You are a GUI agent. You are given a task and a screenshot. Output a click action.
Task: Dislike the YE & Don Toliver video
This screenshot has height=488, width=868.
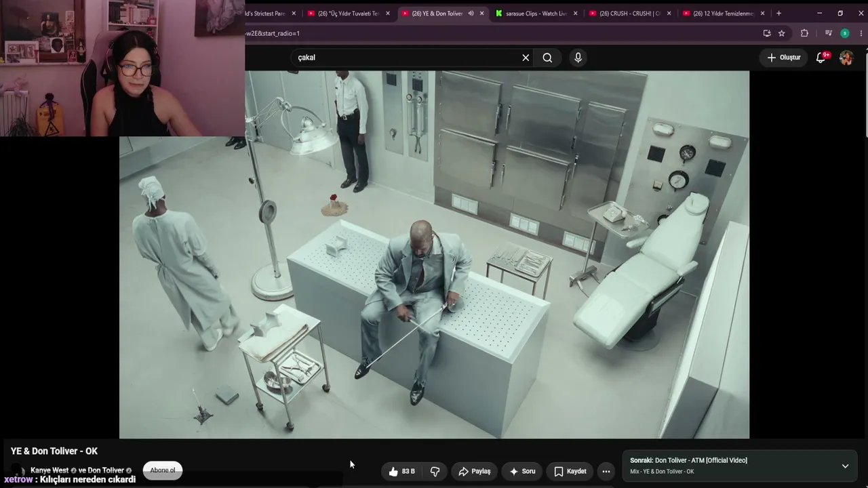(435, 472)
